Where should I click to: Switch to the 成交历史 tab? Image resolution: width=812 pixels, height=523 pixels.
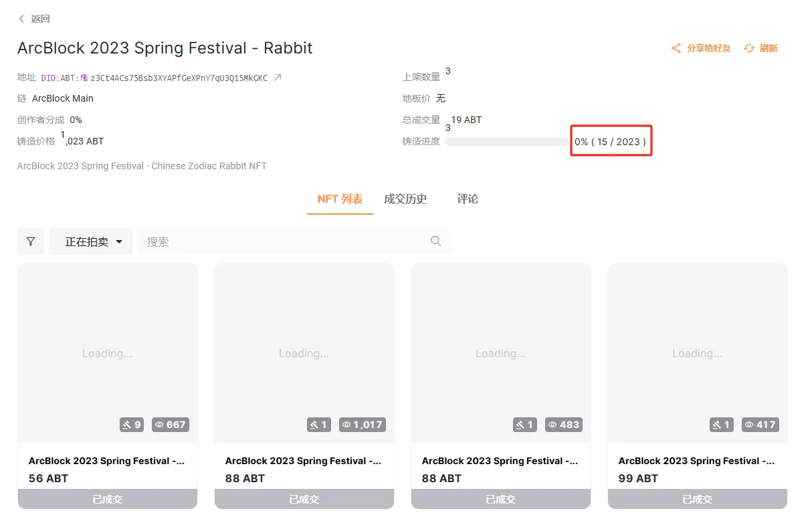point(405,199)
